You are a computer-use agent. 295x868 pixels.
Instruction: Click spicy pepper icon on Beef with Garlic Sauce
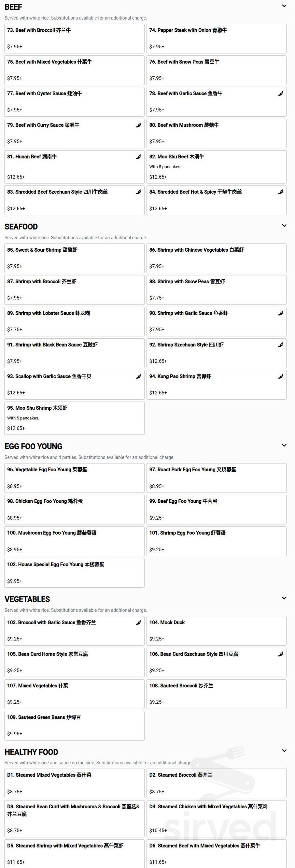click(281, 94)
